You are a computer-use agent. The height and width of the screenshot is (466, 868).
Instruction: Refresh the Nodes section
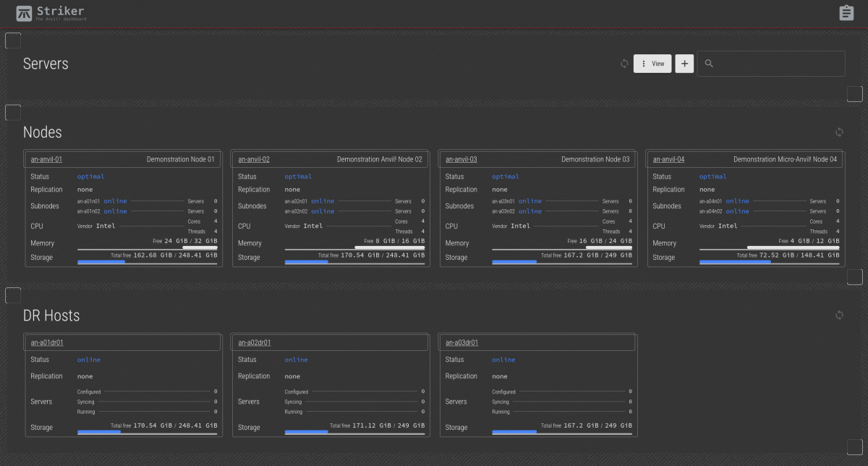839,132
